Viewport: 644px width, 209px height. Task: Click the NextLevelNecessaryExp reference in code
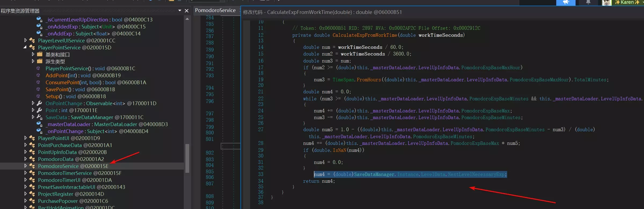tap(476, 174)
